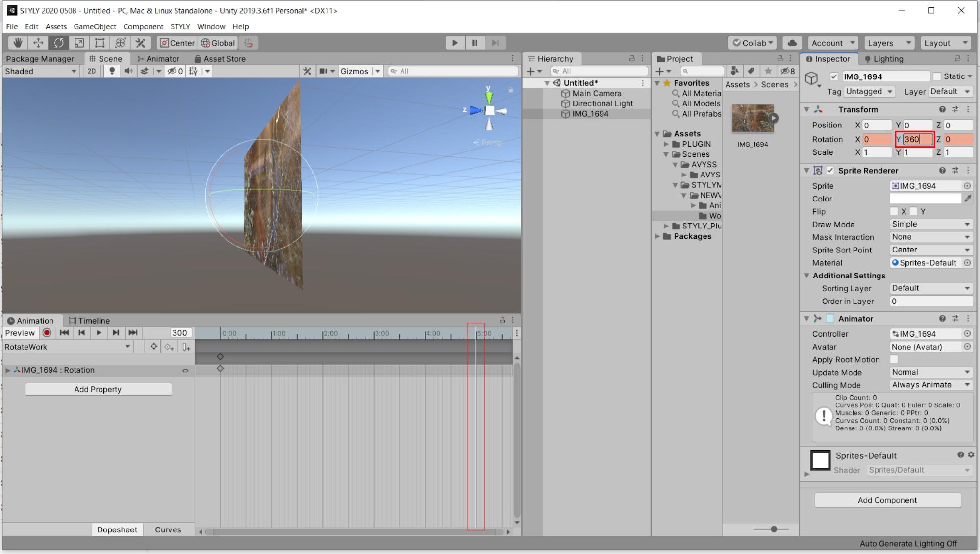Collapse the Assets folder tree
This screenshot has width=980, height=554.
[x=657, y=134]
